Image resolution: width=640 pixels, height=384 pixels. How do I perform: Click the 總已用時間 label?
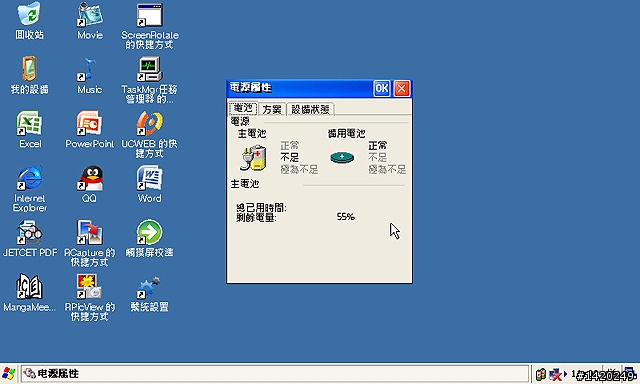click(261, 208)
